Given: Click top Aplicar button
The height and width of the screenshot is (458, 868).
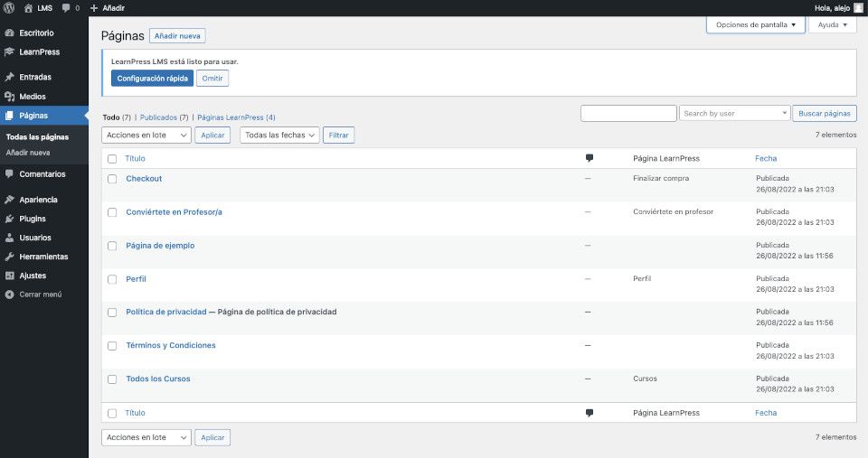Looking at the screenshot, I should 212,135.
